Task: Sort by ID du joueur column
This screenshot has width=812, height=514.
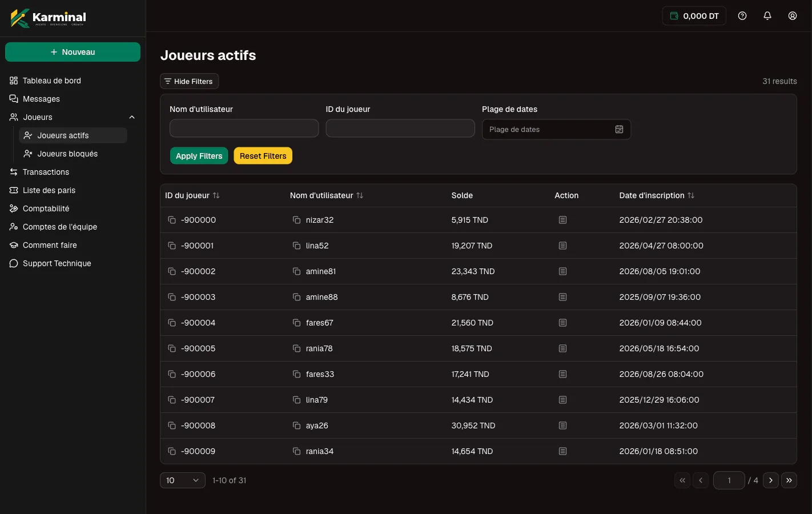Action: (192, 195)
